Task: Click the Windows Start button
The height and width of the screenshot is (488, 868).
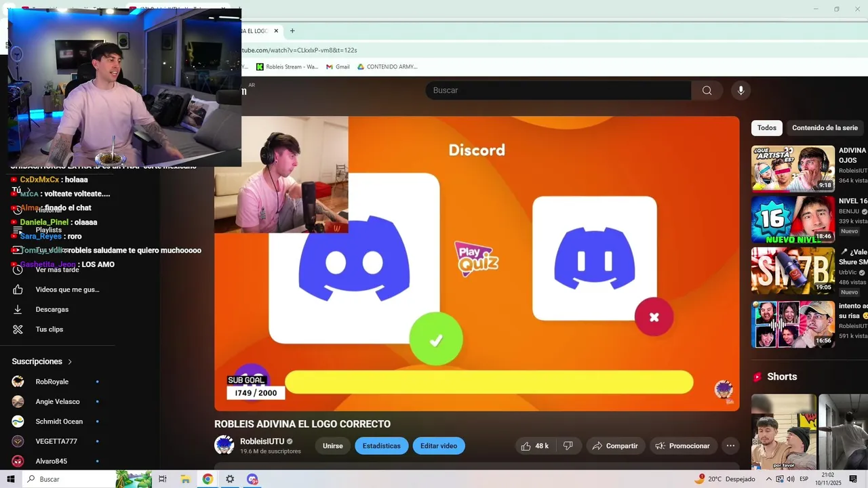Action: tap(11, 479)
